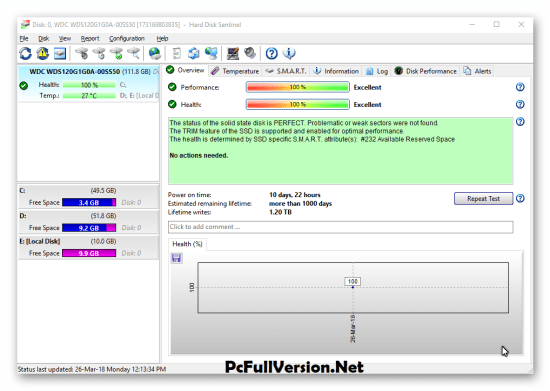Select the C: partition row (49.5 GB)
This screenshot has height=391, width=550.
[88, 197]
